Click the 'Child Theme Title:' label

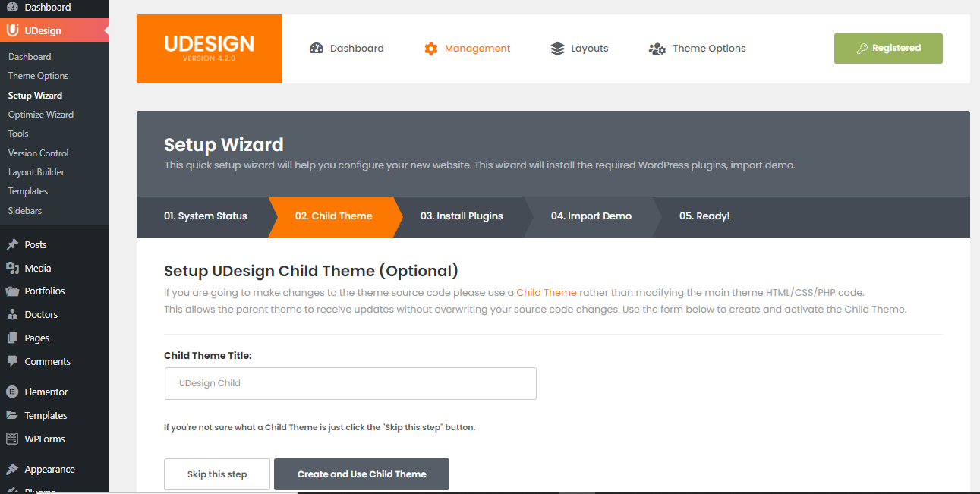[x=208, y=355]
